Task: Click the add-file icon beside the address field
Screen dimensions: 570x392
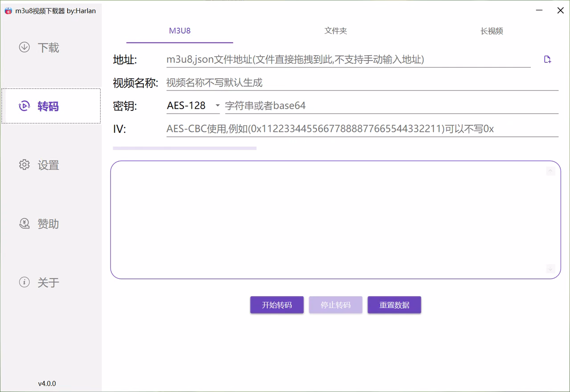Action: click(547, 59)
